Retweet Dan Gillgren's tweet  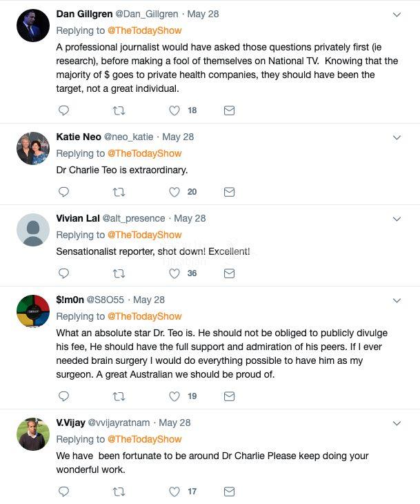119,110
